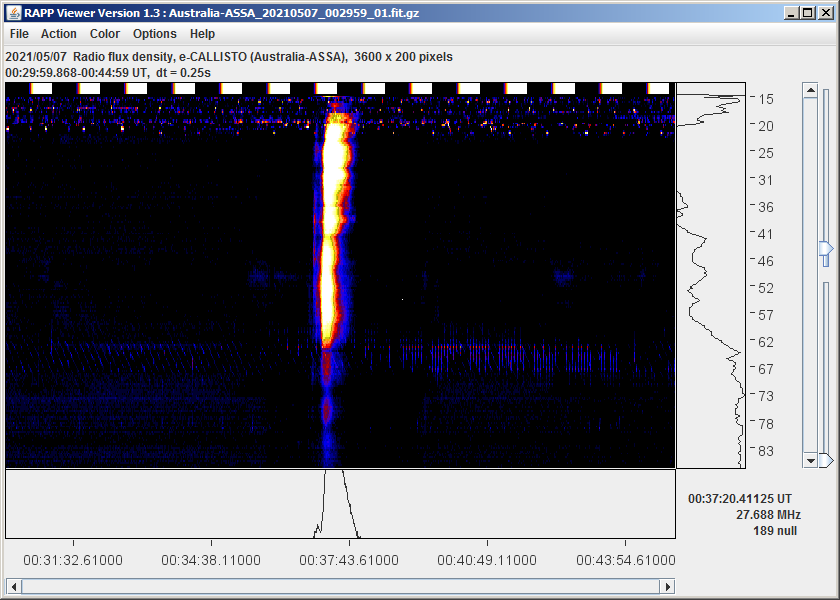Maximize the RAPP Viewer window
840x600 pixels.
click(808, 13)
